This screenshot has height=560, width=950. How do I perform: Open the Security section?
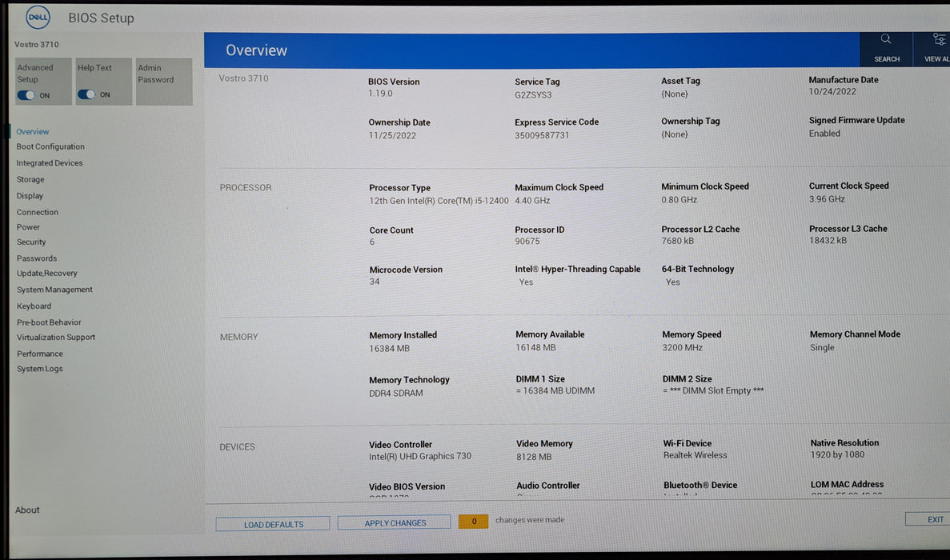coord(31,242)
